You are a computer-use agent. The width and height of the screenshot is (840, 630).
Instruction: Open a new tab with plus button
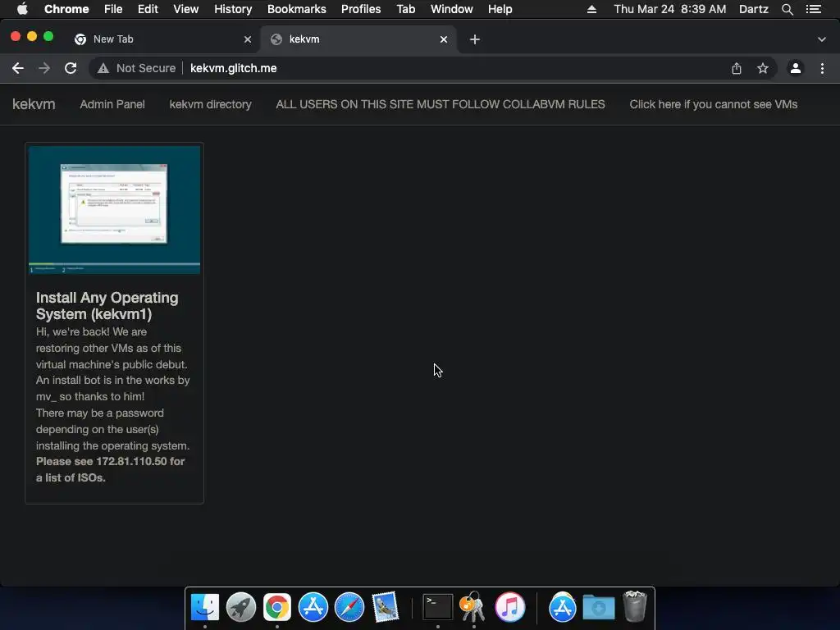point(475,39)
